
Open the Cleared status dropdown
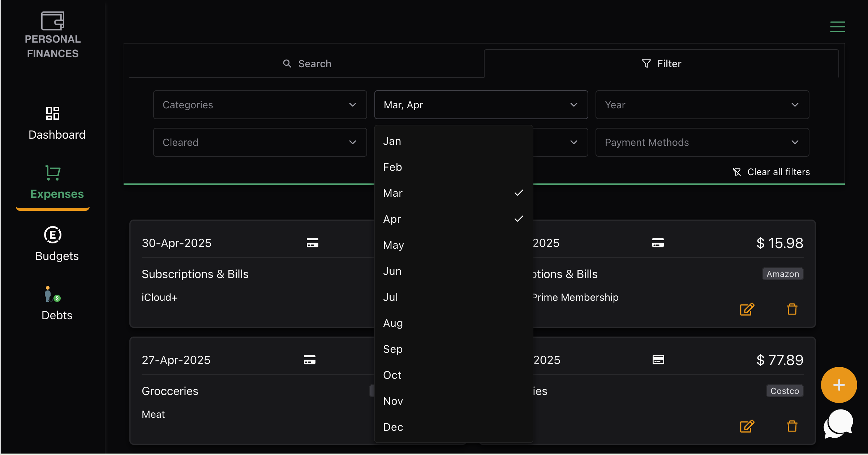click(x=260, y=142)
